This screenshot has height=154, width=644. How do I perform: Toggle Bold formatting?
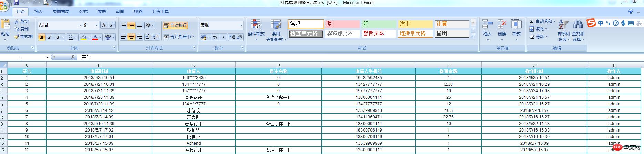(x=42, y=37)
